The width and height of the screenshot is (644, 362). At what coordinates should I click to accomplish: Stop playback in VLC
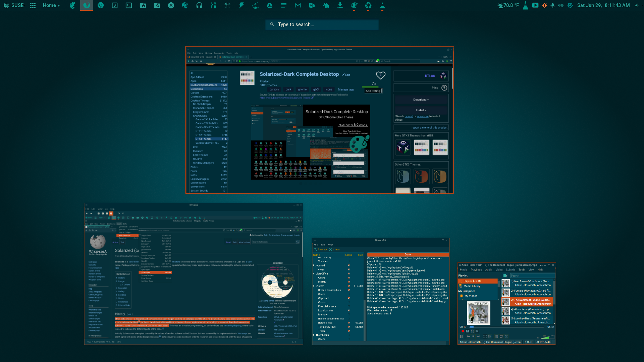tap(473, 336)
